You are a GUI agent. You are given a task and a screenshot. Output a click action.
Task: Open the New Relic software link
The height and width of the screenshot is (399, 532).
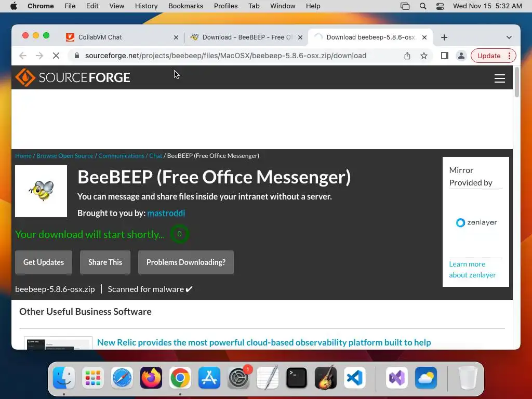click(264, 342)
